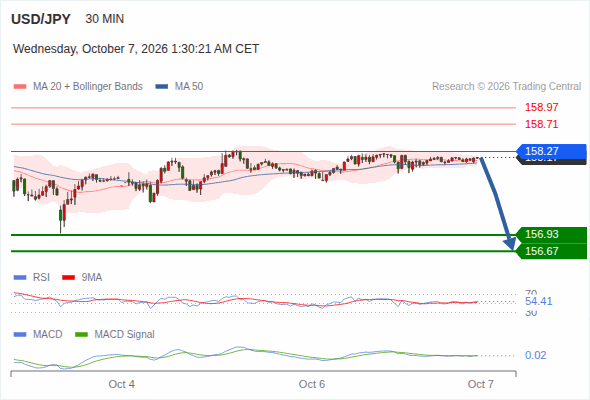The height and width of the screenshot is (400, 590).
Task: Click the RSI legend label
Action: coord(41,277)
